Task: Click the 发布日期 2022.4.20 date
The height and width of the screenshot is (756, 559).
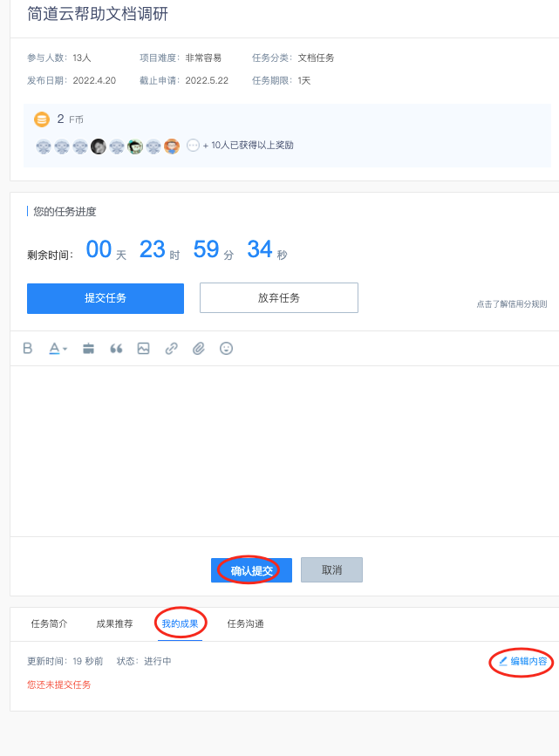Action: (x=72, y=80)
